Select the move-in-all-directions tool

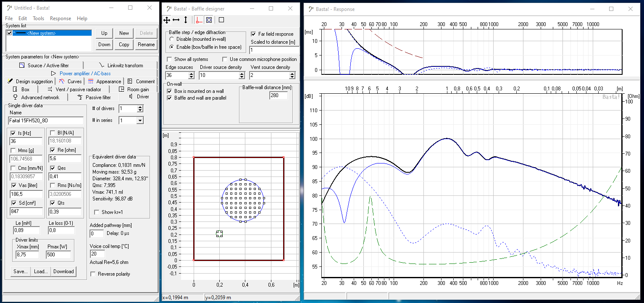pyautogui.click(x=167, y=20)
